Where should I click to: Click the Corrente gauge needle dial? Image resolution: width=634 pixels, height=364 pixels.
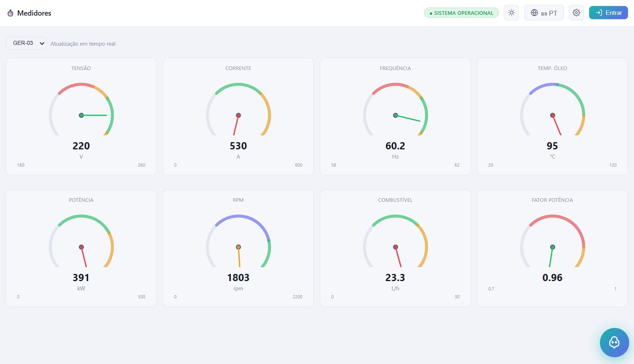238,109
